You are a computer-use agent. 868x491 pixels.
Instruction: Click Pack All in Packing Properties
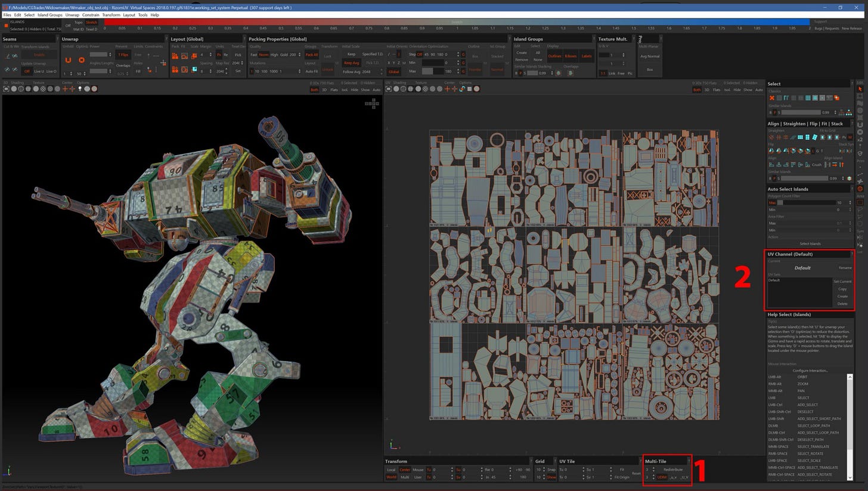(x=311, y=55)
